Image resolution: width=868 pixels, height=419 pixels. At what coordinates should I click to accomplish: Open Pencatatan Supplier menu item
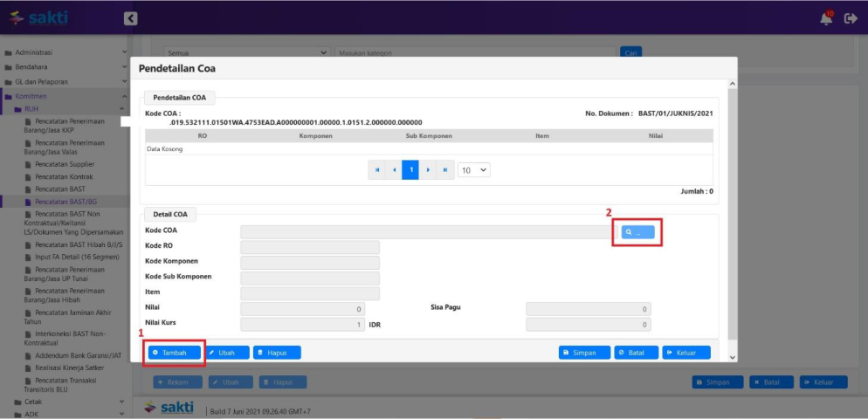[65, 164]
